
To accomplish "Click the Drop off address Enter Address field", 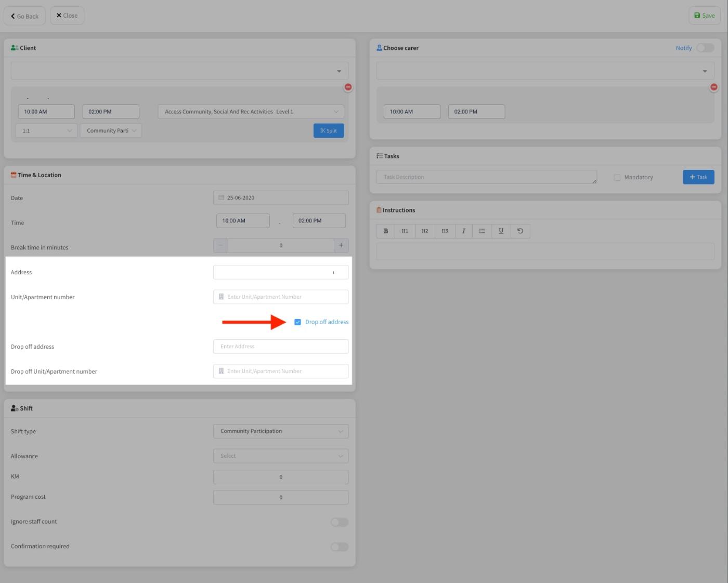I will 281,347.
